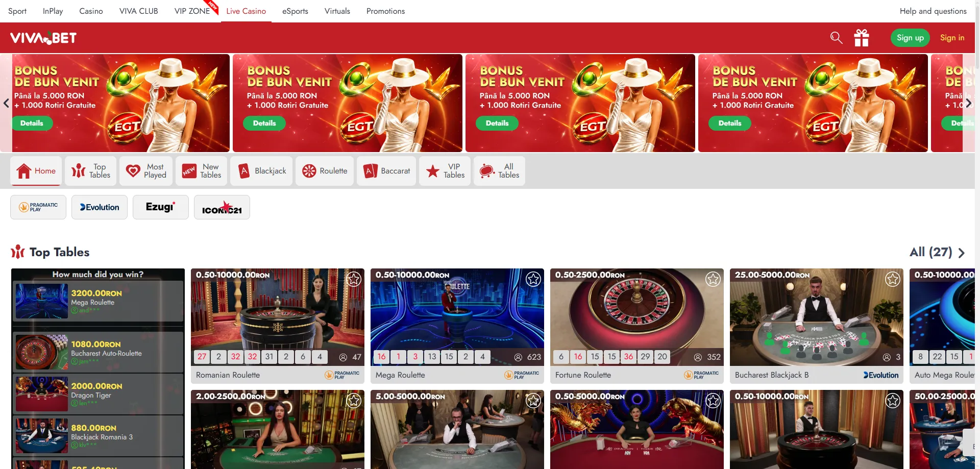Open Promotions menu
The width and height of the screenshot is (980, 469).
(x=385, y=11)
